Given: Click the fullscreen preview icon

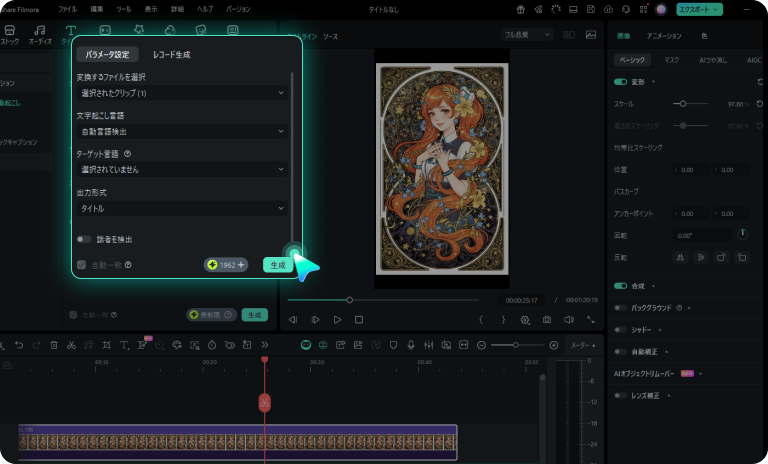Looking at the screenshot, I should (591, 320).
